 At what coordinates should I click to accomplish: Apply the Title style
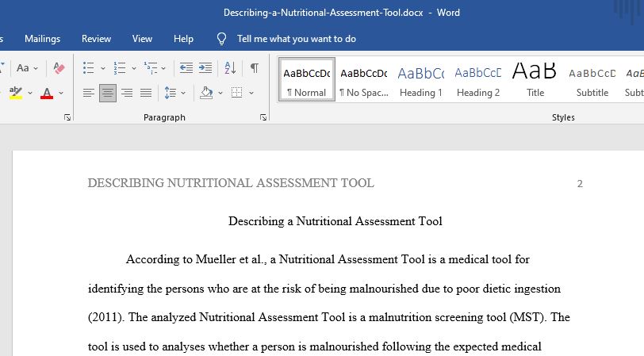click(x=535, y=79)
